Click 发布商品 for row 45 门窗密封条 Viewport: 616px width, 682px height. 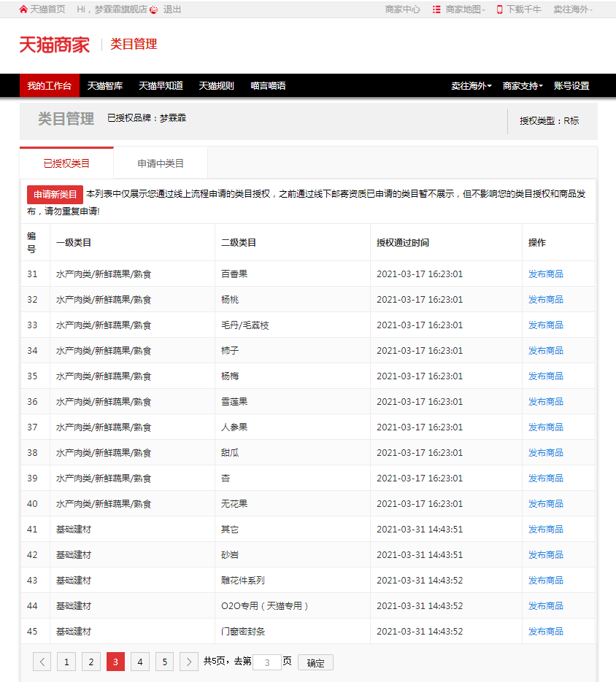click(546, 631)
